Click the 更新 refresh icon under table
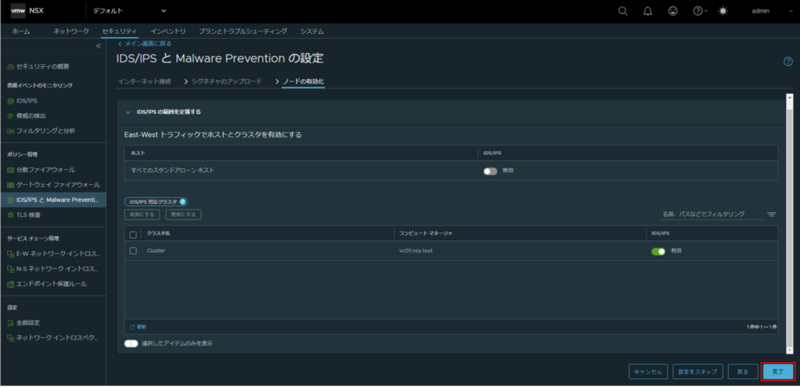 pyautogui.click(x=133, y=327)
